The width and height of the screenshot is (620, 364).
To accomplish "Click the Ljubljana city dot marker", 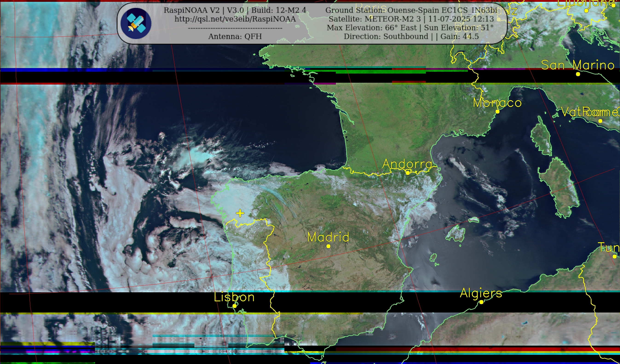I will (586, 11).
